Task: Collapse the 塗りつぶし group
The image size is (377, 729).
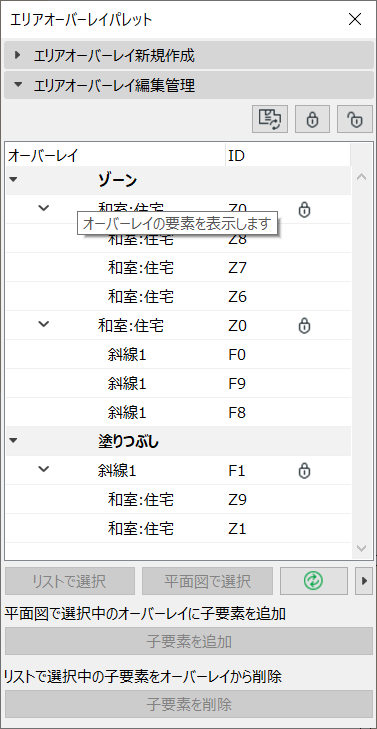Action: pyautogui.click(x=13, y=441)
